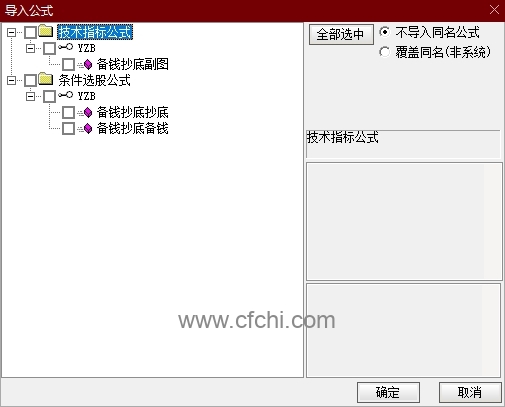
Task: Select the 备钱抄底抄底 tree item
Action: [x=132, y=112]
